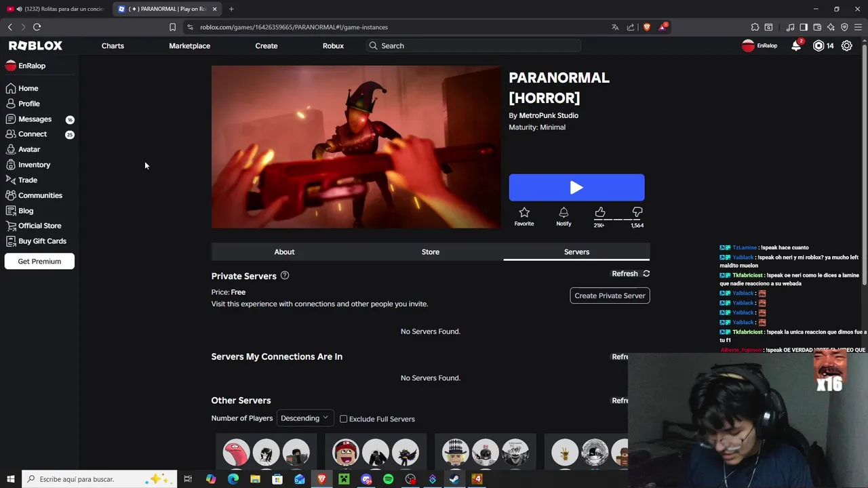This screenshot has height=488, width=868.
Task: Dislike the game with thumbs down
Action: tap(637, 213)
